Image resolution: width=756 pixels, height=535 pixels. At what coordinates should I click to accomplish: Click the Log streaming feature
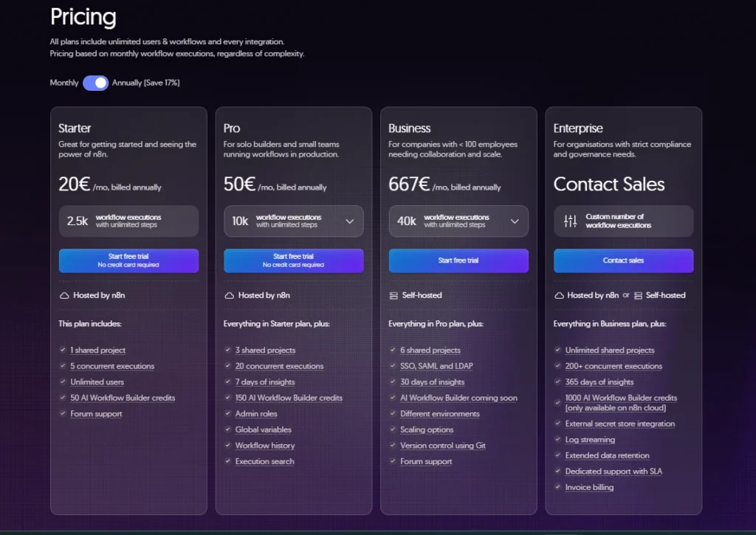pos(590,440)
